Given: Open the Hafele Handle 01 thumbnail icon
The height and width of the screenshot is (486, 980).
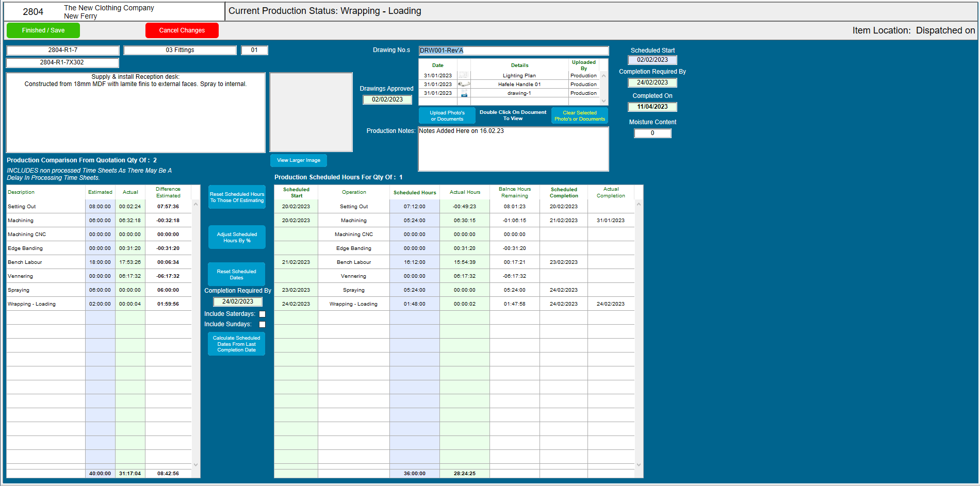Looking at the screenshot, I should click(464, 84).
